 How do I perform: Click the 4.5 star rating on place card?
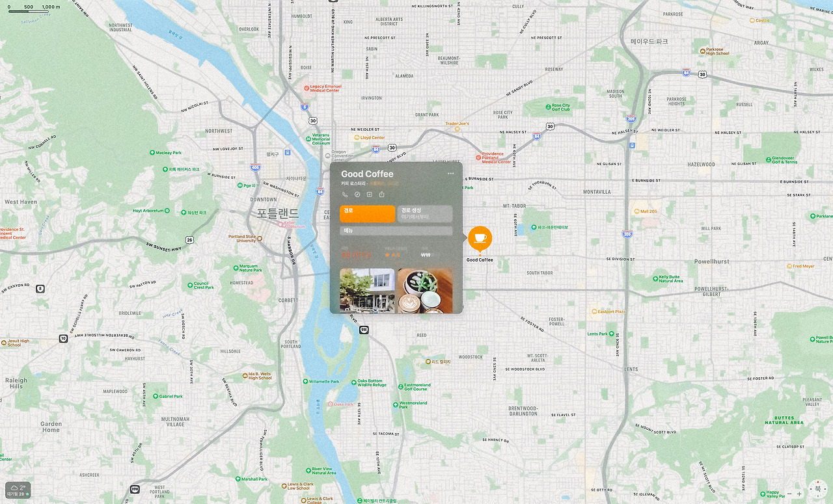(x=392, y=255)
